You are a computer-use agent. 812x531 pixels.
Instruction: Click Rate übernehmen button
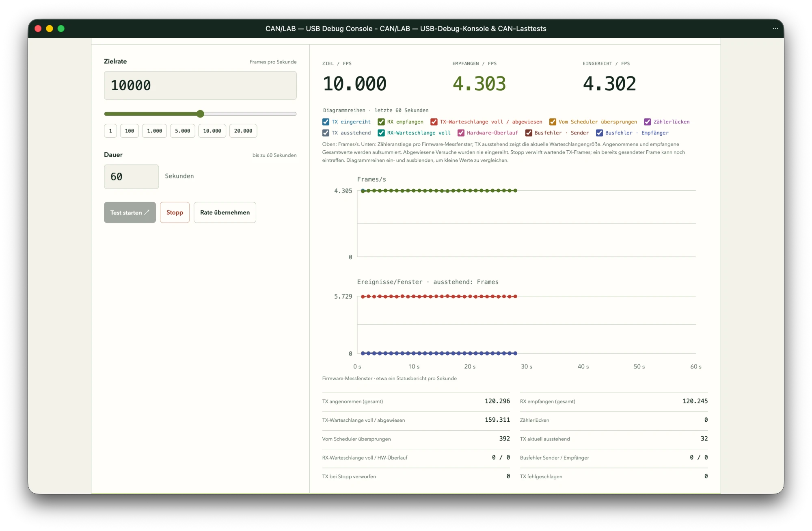click(225, 212)
